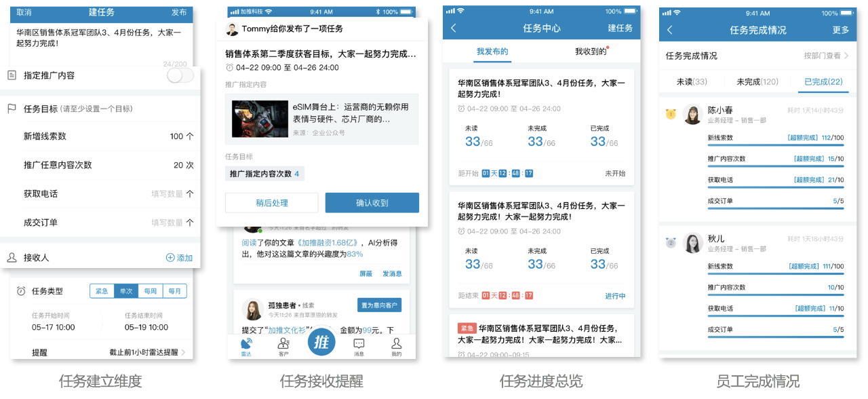
Task: Open the 客户 tab in the bottom bar
Action: [x=283, y=347]
